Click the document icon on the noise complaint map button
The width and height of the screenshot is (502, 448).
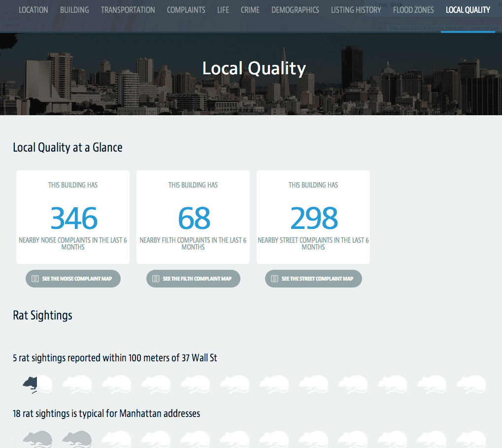coord(34,278)
